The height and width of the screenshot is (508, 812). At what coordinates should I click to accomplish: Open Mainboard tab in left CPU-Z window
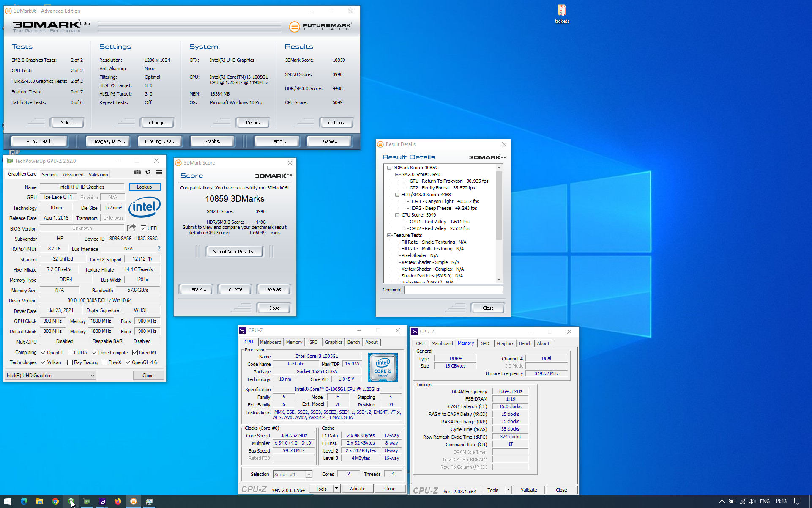[271, 342]
